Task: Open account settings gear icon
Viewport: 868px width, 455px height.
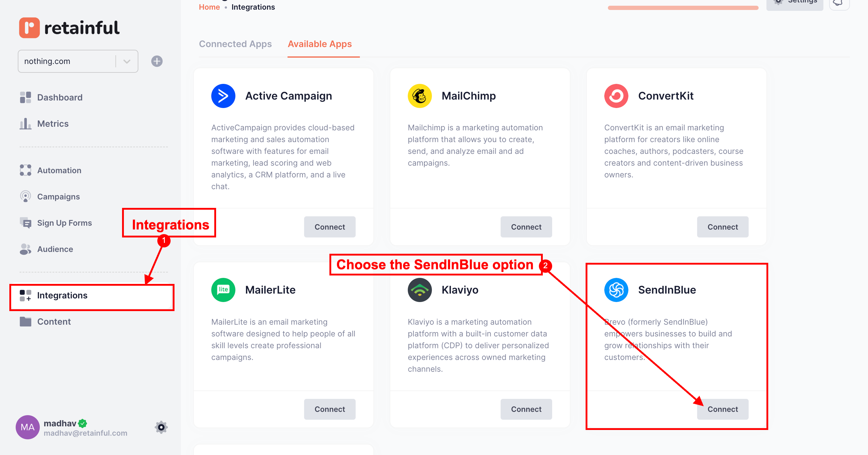Action: [x=161, y=427]
